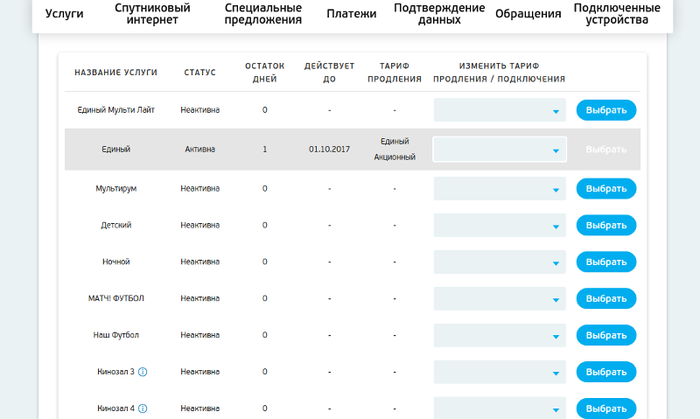Open tariff dropdown for Мультирум service
Viewport: 700px width, 419px height.
[499, 188]
